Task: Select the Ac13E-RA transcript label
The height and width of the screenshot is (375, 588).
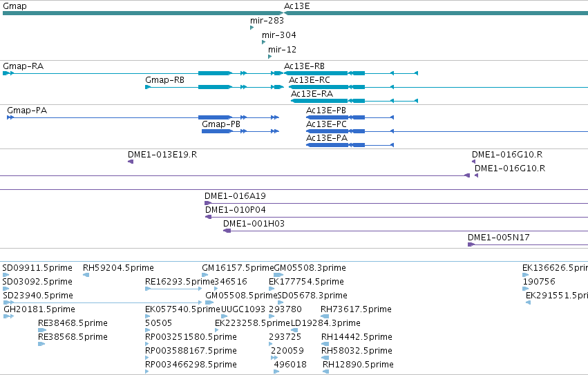Action: (x=312, y=94)
